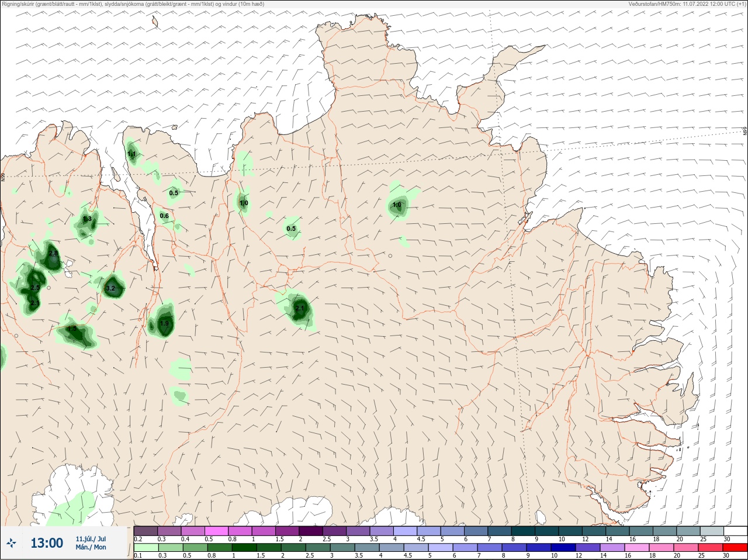Click the "0.2" label on the upper legend scale

(x=138, y=539)
